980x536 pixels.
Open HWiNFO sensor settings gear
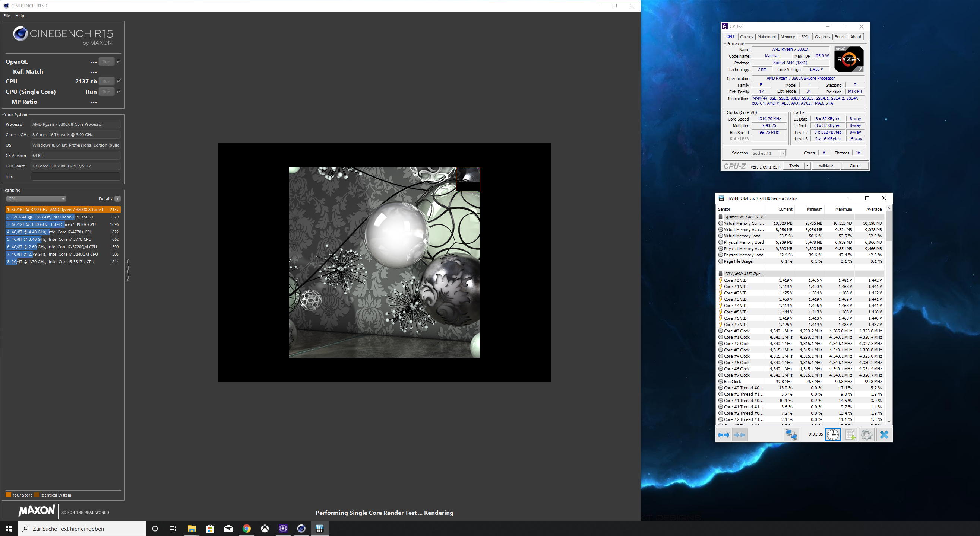[x=866, y=434]
